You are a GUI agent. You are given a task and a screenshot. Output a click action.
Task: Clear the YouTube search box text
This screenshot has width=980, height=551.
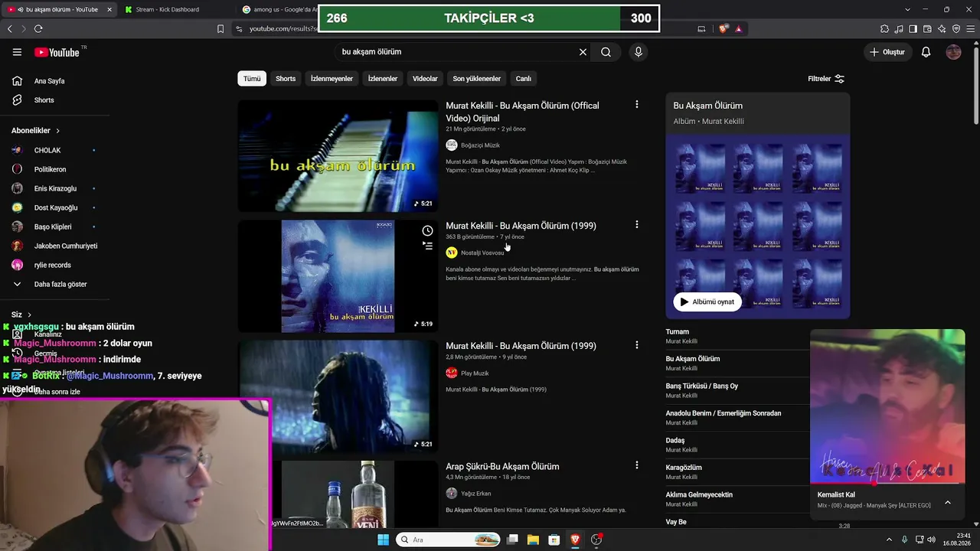[x=583, y=52]
